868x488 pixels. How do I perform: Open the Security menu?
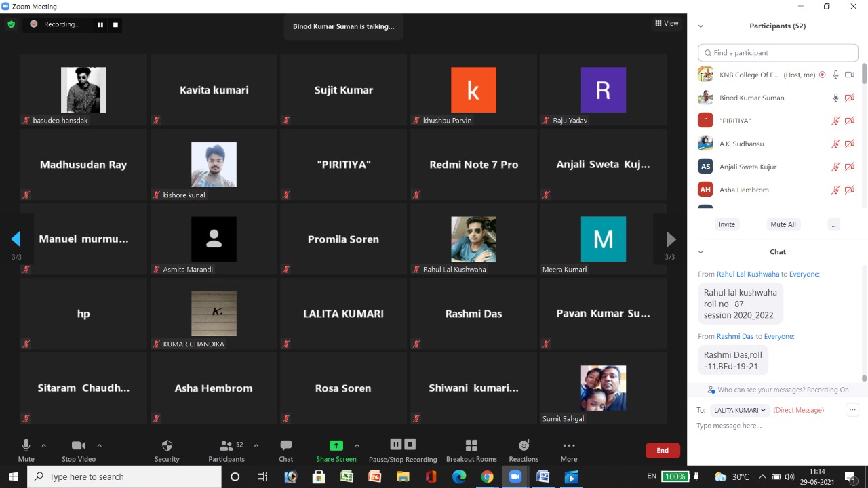click(167, 451)
